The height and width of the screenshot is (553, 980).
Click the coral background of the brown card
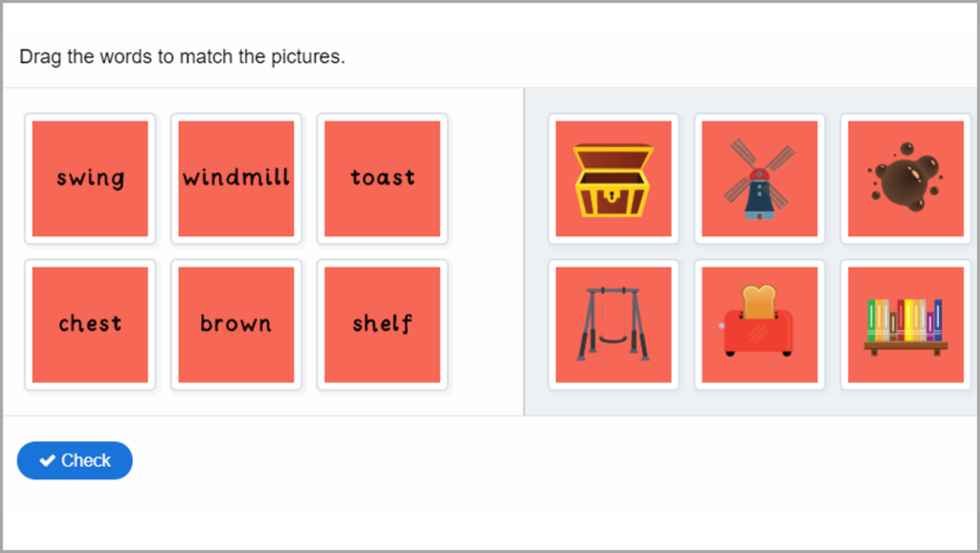click(235, 287)
